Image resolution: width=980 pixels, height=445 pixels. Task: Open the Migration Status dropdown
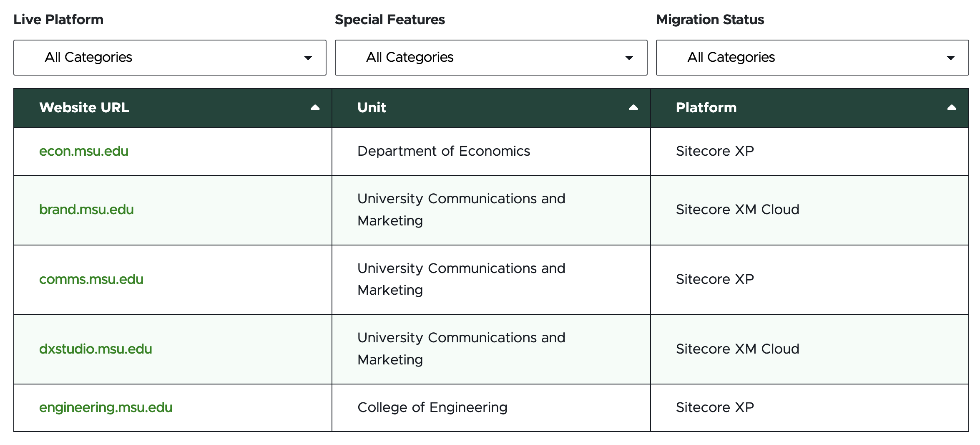812,58
